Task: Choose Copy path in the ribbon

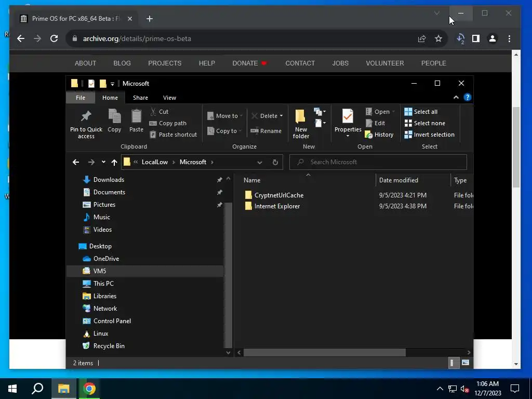Action: (168, 123)
